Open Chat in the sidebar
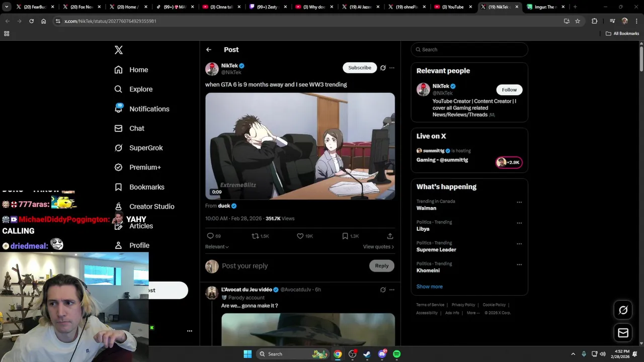 [129, 128]
